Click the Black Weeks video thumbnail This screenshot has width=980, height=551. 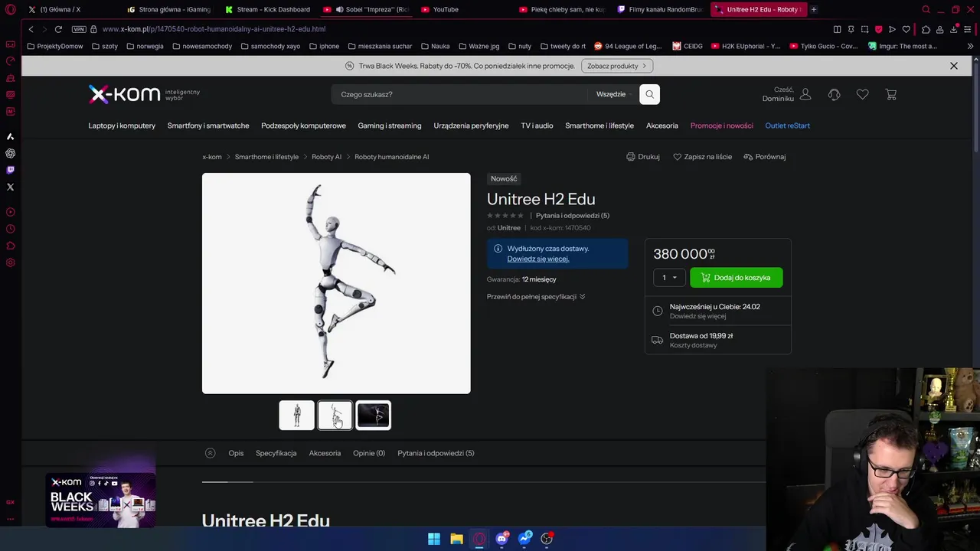[100, 500]
